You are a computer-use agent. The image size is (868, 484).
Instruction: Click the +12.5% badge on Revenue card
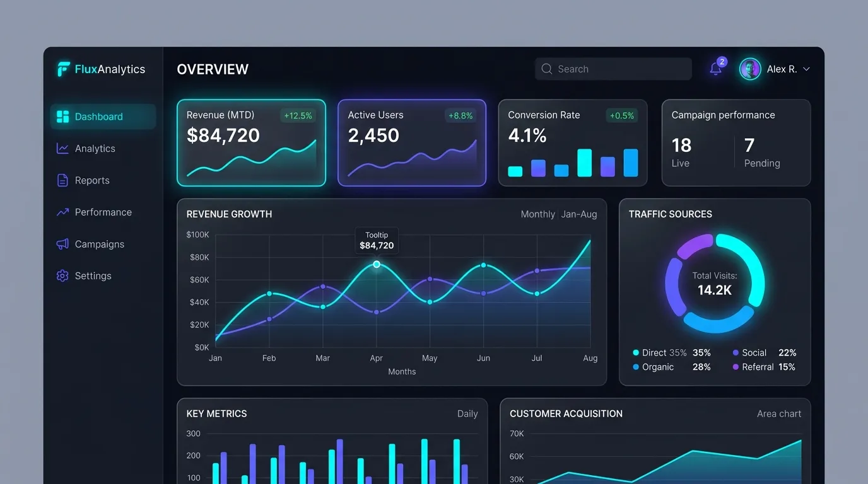click(298, 115)
